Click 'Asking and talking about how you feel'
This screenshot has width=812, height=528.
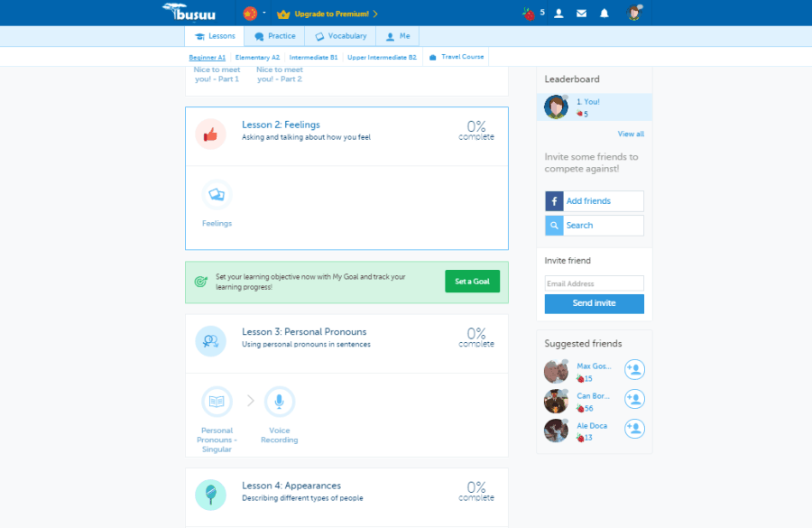pyautogui.click(x=306, y=137)
